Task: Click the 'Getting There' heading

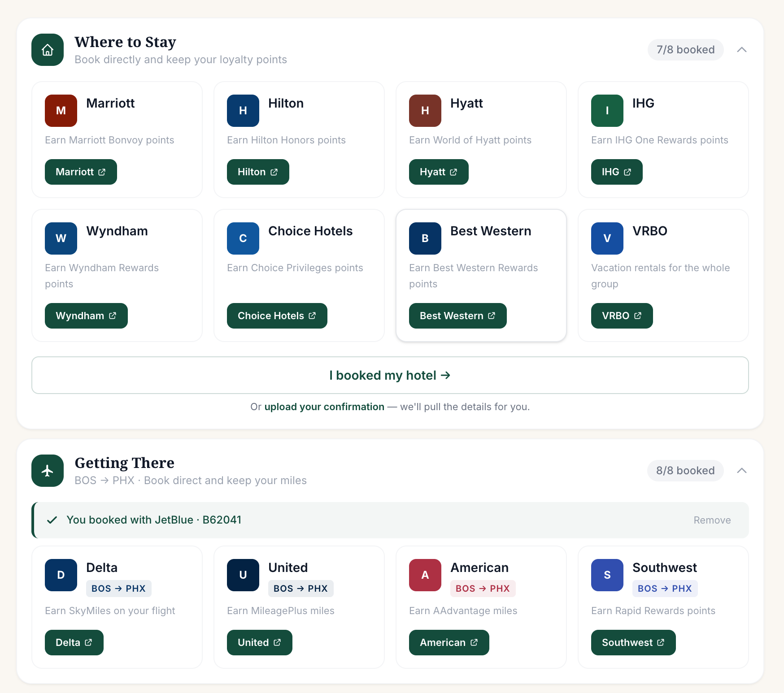Action: click(125, 463)
